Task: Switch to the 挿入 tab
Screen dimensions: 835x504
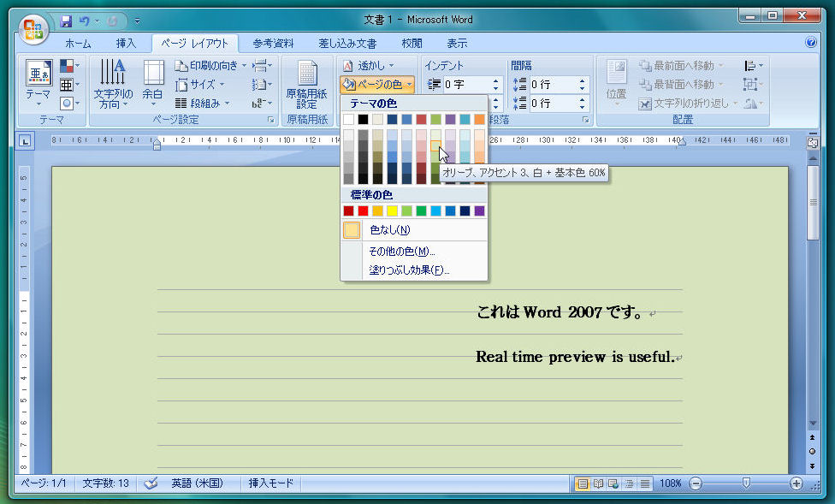Action: (126, 43)
